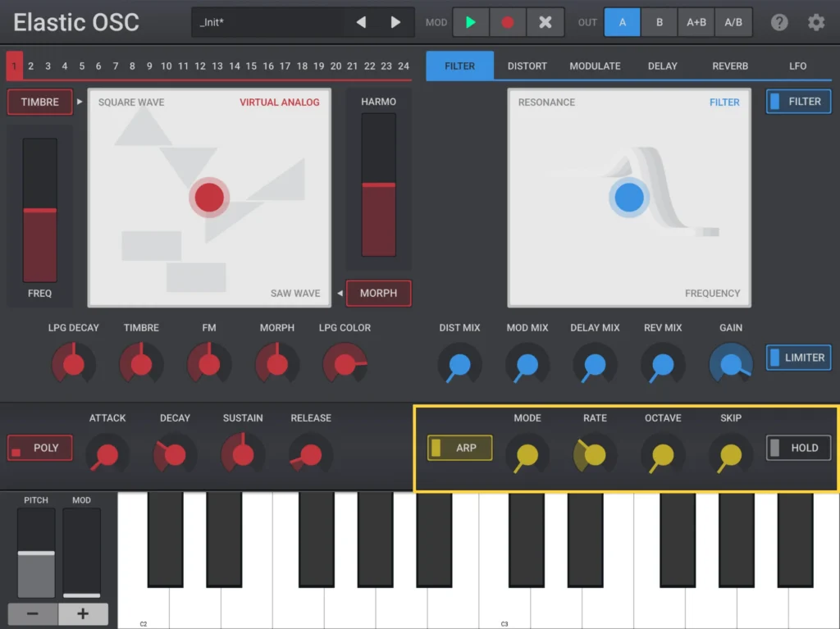Viewport: 840px width, 629px height.
Task: Open settings gear icon
Action: (816, 22)
